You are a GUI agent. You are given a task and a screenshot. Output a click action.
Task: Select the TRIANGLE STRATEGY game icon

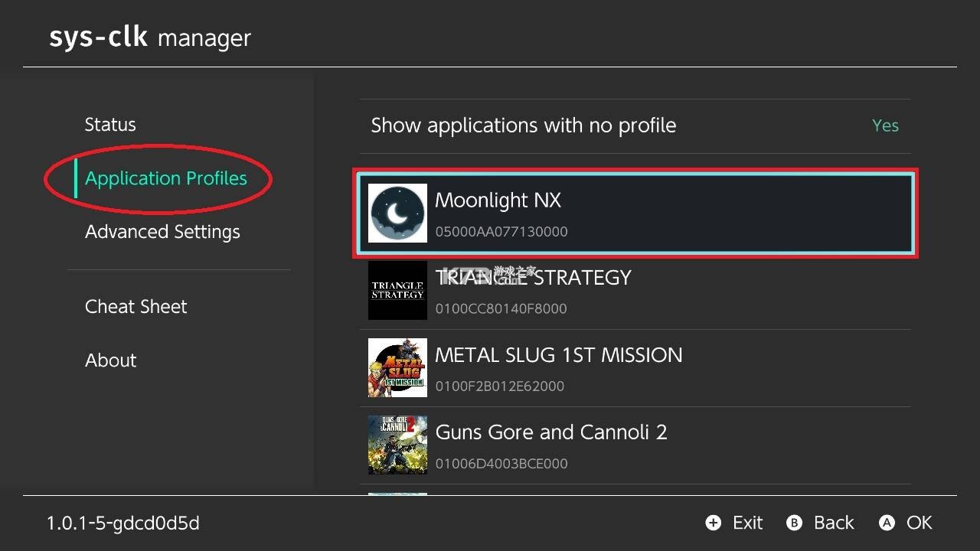[x=397, y=290]
